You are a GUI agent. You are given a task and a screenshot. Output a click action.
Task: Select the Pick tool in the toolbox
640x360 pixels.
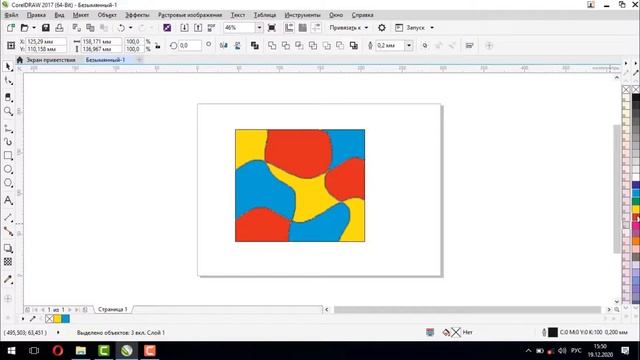[x=8, y=67]
